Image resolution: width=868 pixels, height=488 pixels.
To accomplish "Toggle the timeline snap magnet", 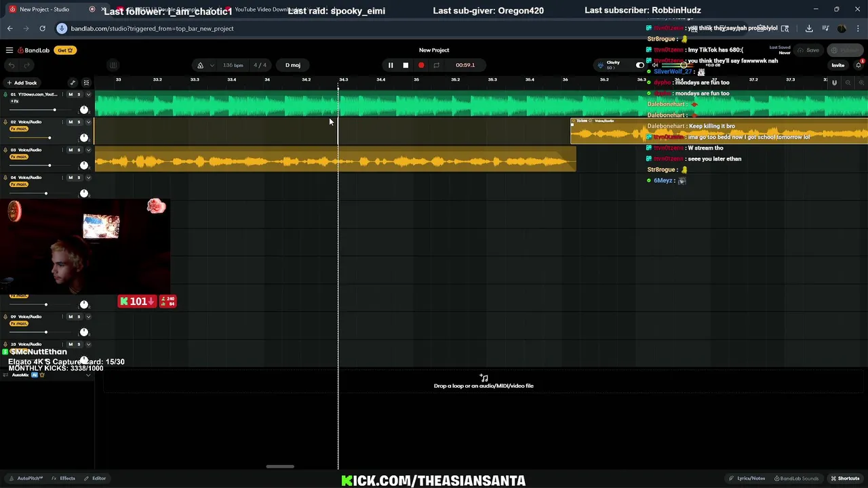I will (x=834, y=83).
